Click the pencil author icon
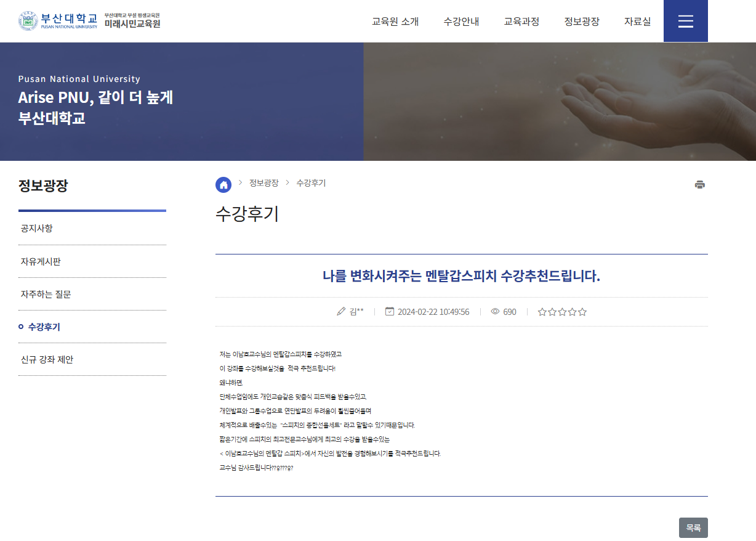The width and height of the screenshot is (756, 541). click(x=341, y=312)
